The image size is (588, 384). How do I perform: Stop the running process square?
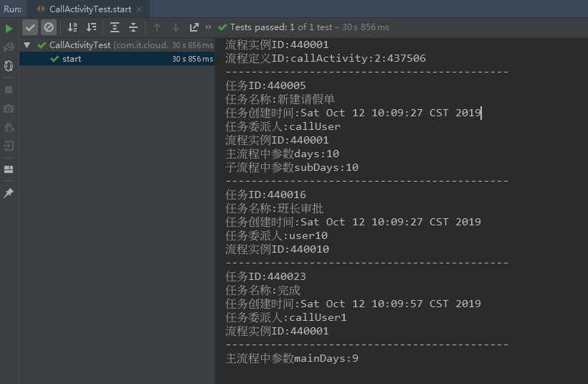pos(9,90)
